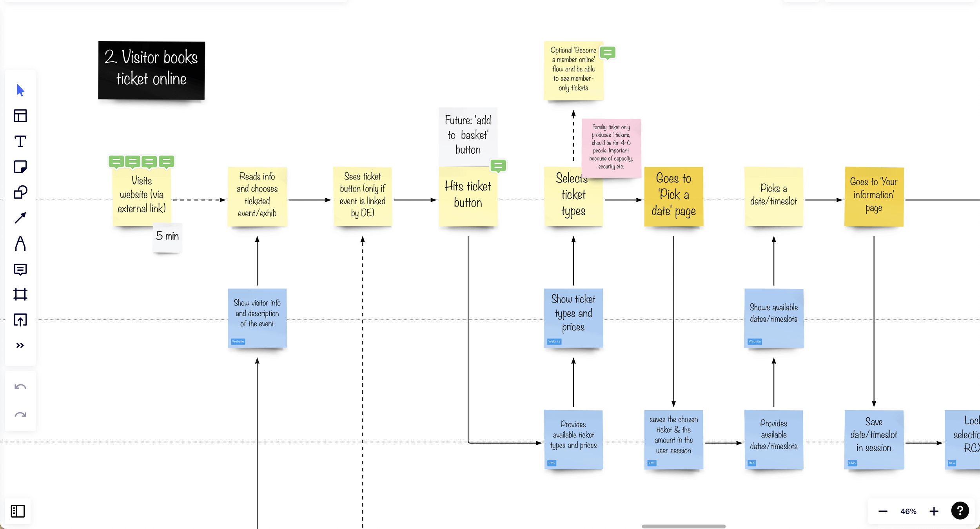Open the frames panel at bottom left
The image size is (980, 529).
[x=18, y=511]
